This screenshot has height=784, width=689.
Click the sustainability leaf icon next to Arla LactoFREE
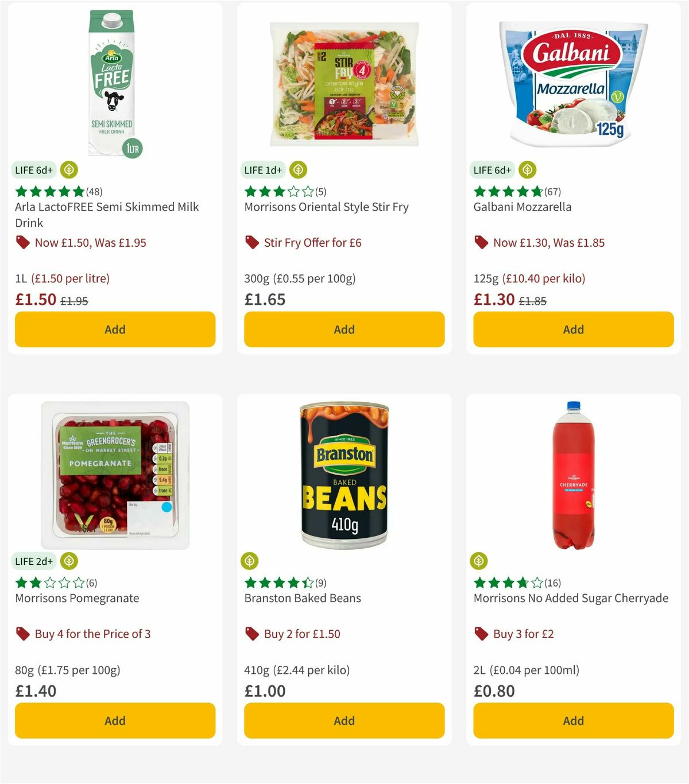pos(69,170)
